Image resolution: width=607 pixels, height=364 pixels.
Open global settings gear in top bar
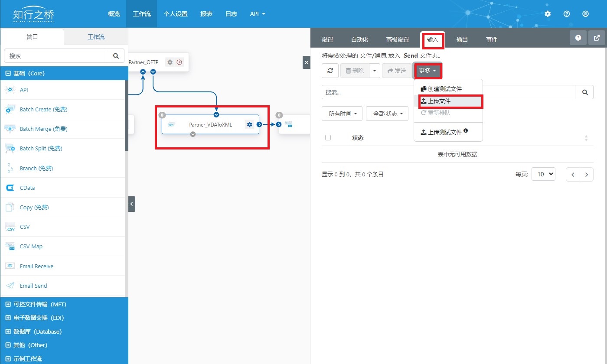pos(548,14)
